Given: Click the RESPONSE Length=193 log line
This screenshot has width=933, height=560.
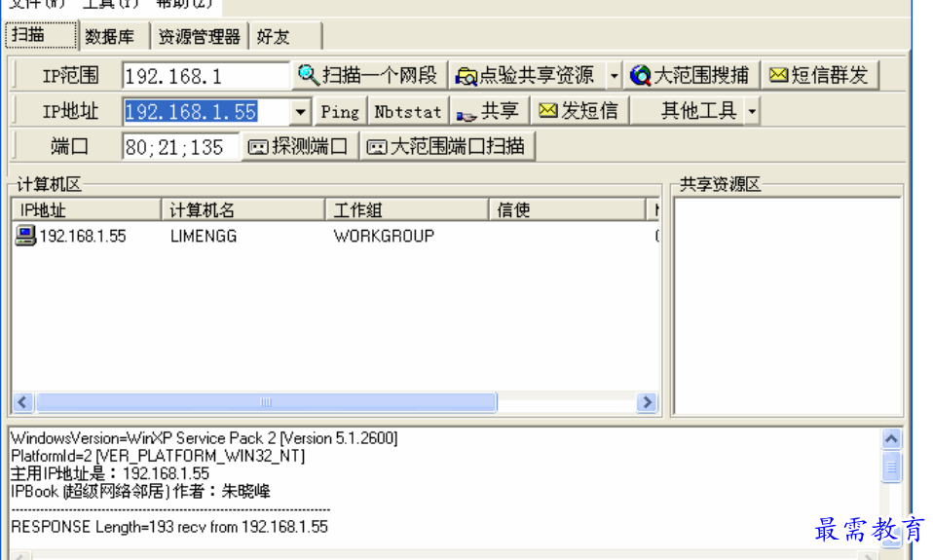Looking at the screenshot, I should [x=169, y=527].
